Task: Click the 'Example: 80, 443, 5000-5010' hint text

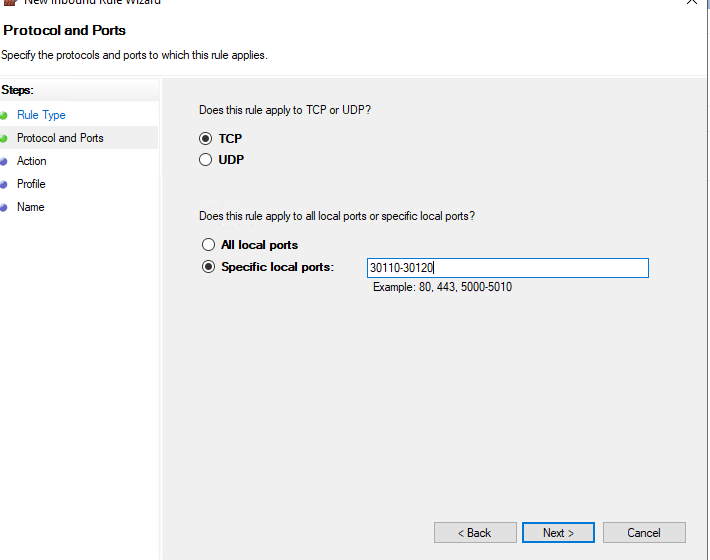Action: 442,287
